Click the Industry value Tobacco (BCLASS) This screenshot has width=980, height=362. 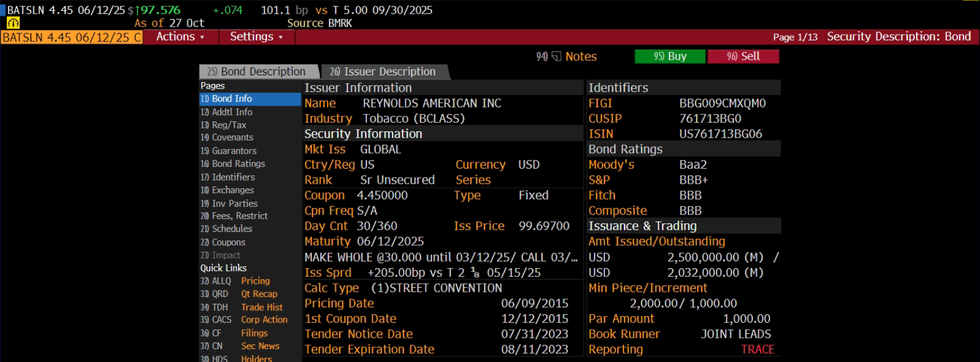414,119
